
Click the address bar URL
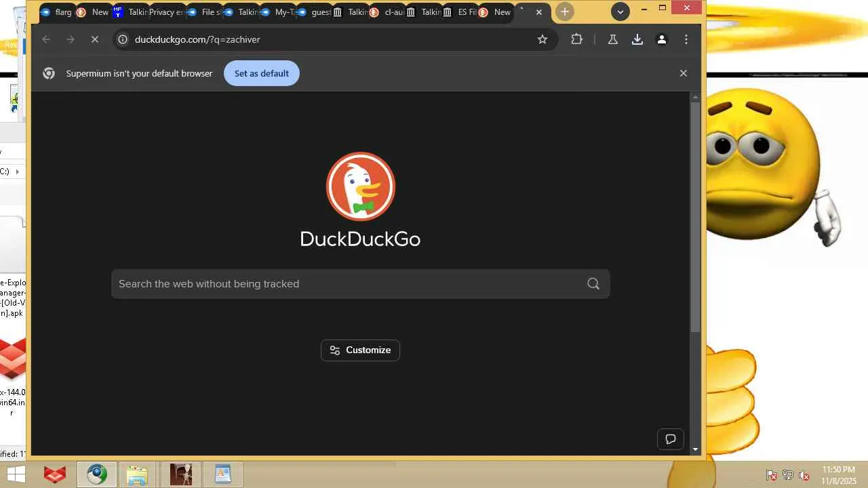[197, 39]
